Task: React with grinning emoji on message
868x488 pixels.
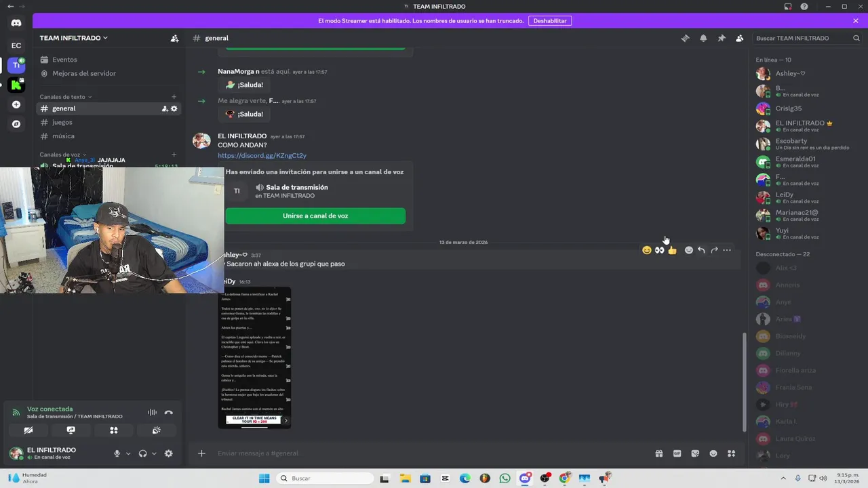Action: [647, 250]
